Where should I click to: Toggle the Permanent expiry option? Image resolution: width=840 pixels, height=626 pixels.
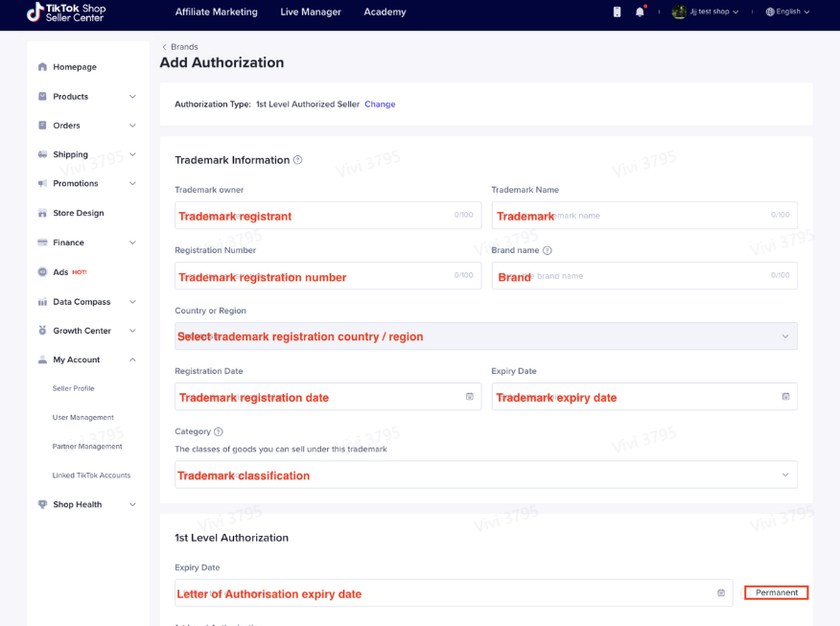tap(776, 592)
